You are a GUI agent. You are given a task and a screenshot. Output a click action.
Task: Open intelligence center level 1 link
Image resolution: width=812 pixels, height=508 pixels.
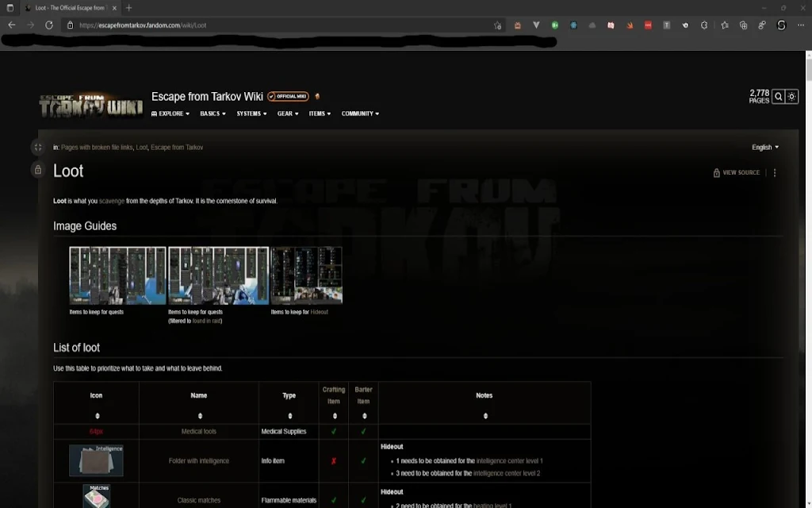pyautogui.click(x=509, y=461)
